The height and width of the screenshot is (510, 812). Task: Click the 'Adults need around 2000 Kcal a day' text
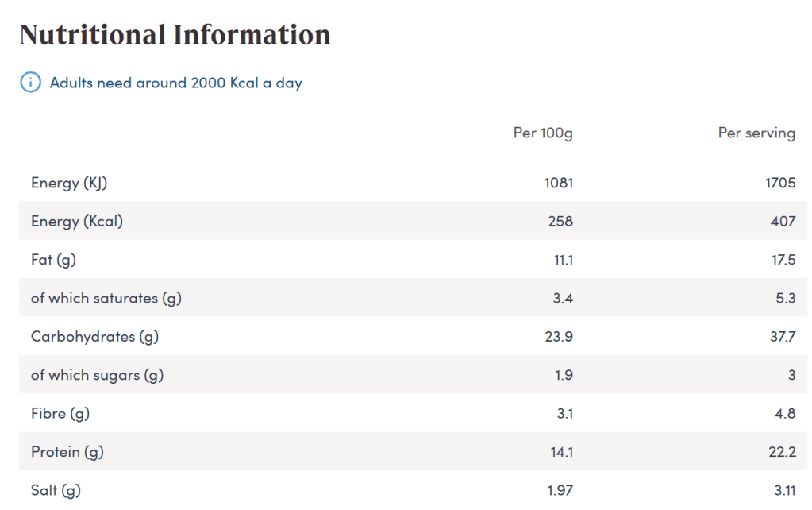175,83
